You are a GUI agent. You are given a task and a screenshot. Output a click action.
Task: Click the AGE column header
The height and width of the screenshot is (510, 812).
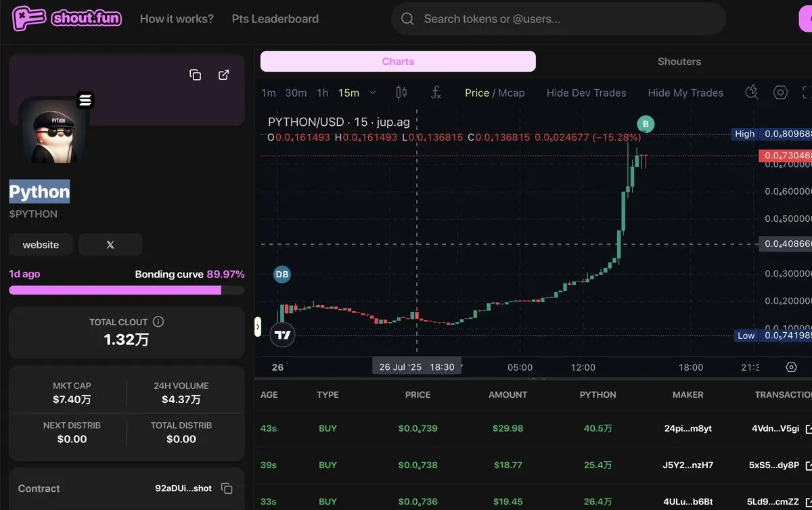[269, 394]
